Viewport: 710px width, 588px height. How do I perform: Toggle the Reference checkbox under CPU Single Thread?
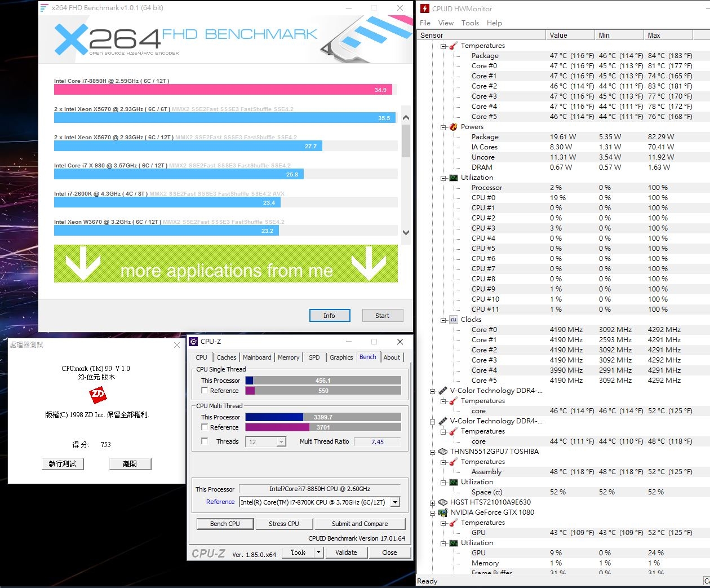[205, 390]
